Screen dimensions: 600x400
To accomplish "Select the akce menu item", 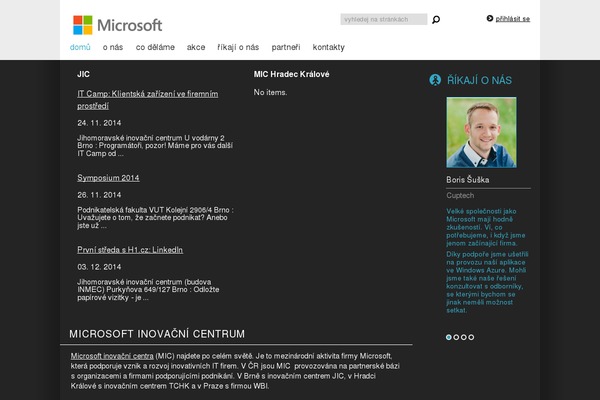I will [196, 47].
